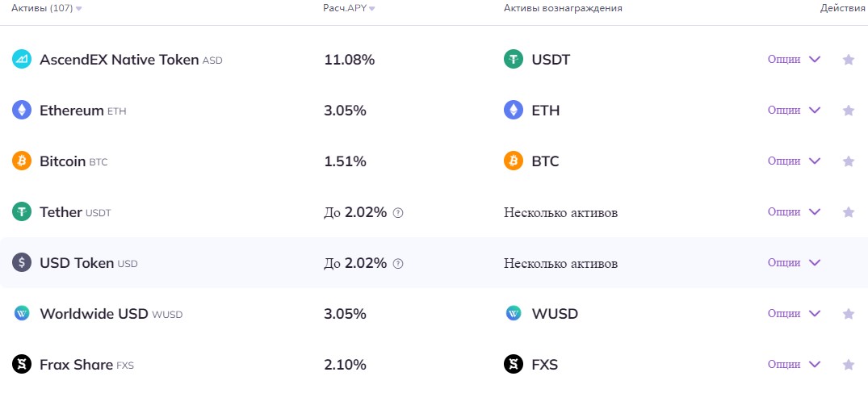Open the Worldwide USD asset name link
The height and width of the screenshot is (393, 868).
pos(95,313)
